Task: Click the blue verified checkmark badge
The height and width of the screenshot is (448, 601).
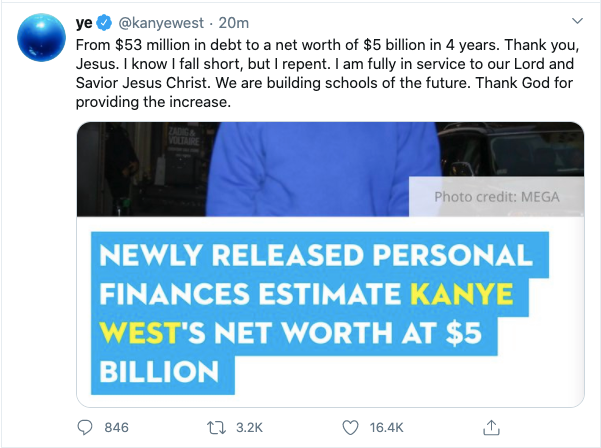Action: click(x=103, y=23)
